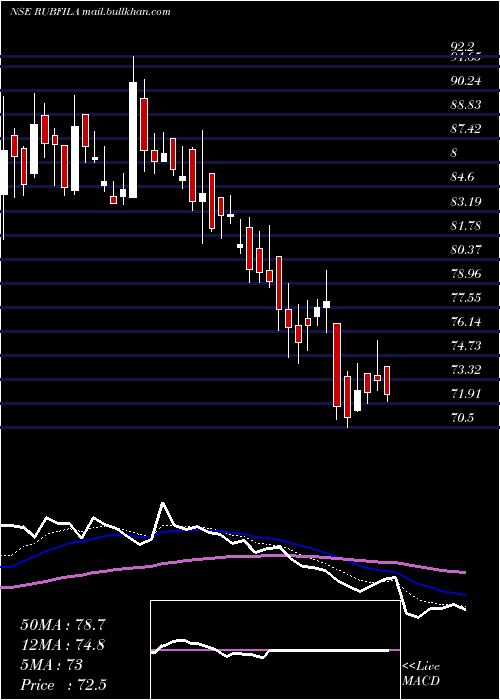This screenshot has width=500, height=700.
Task: Click the 92.2 price axis label
Action: click(x=463, y=47)
